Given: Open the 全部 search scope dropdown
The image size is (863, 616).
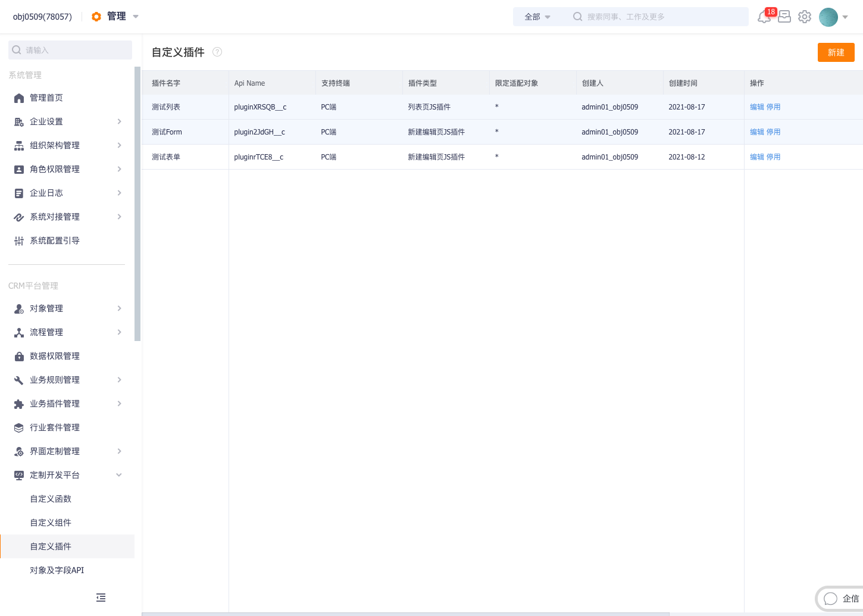Looking at the screenshot, I should (537, 17).
